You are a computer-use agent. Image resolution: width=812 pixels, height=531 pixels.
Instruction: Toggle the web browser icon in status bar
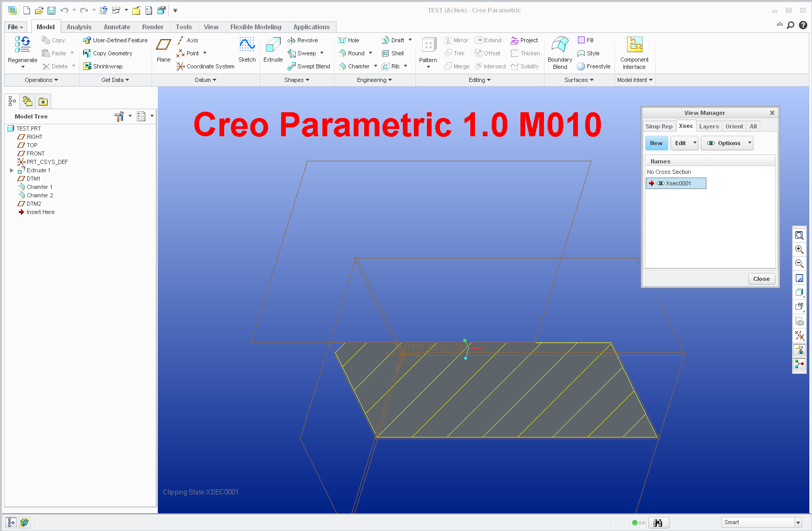pos(25,522)
